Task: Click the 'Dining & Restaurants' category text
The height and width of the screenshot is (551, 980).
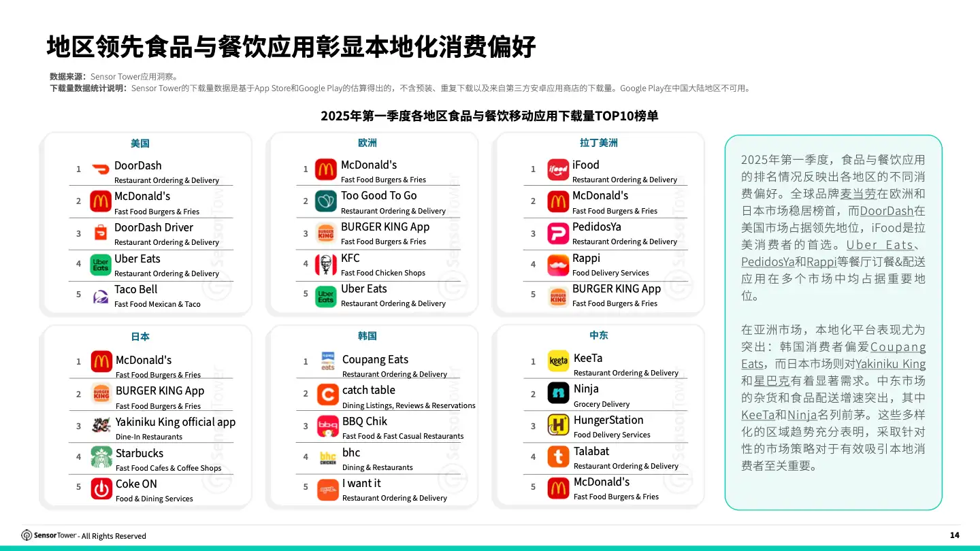Action: point(378,467)
